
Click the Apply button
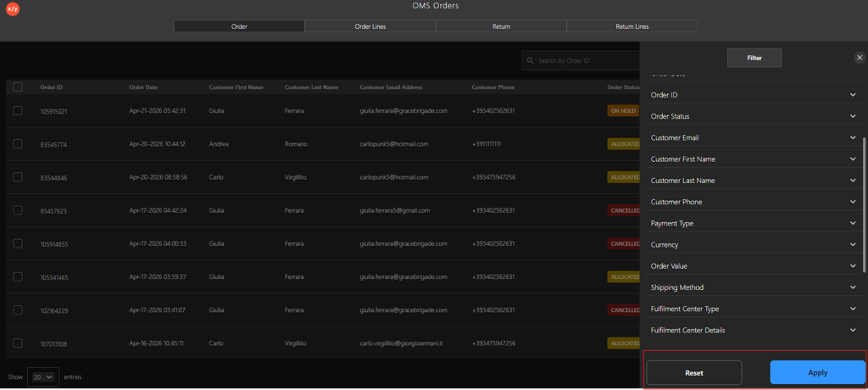[x=818, y=372]
